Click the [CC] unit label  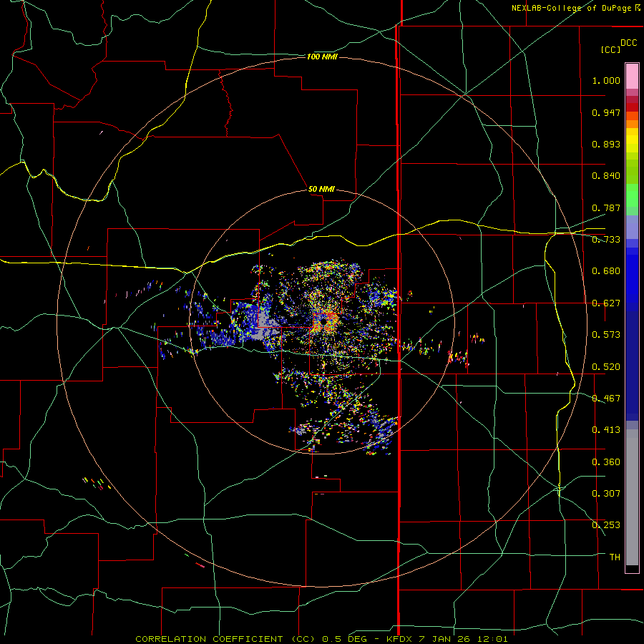(x=610, y=49)
